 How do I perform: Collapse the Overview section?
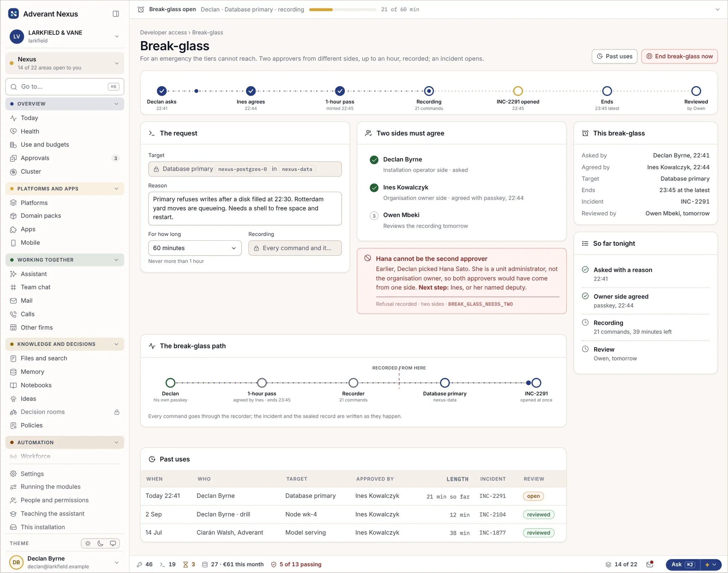click(65, 104)
